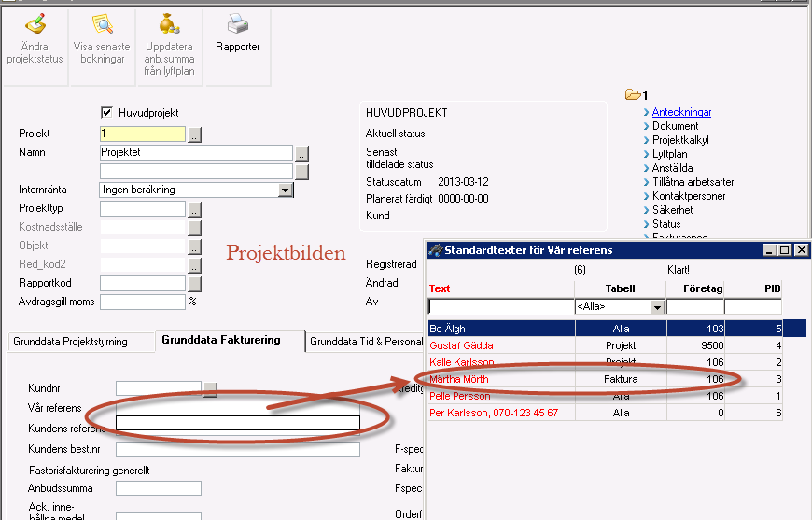This screenshot has width=812, height=520.
Task: Click the lookup button beside Kundnr
Action: point(210,389)
